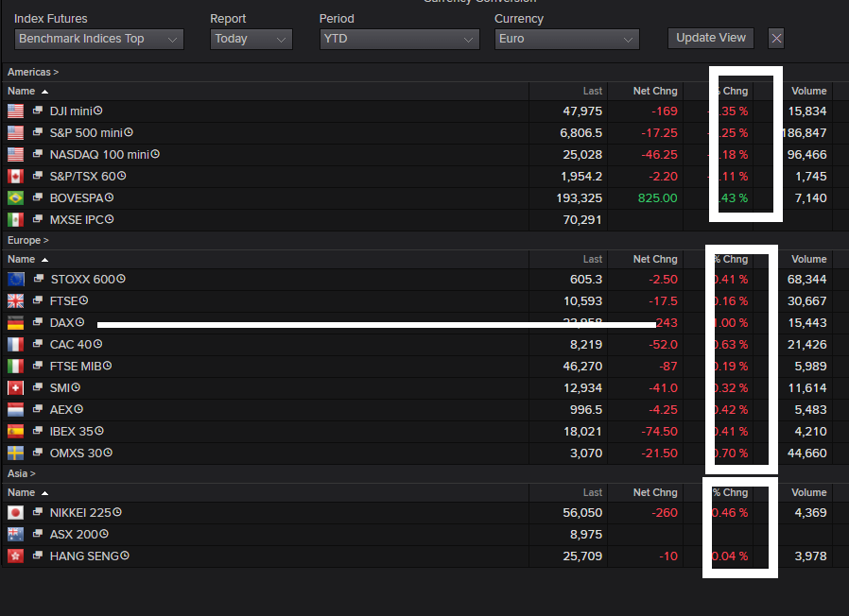Click the NIKKEI 225 last value 56,050
The width and height of the screenshot is (849, 616).
click(582, 513)
